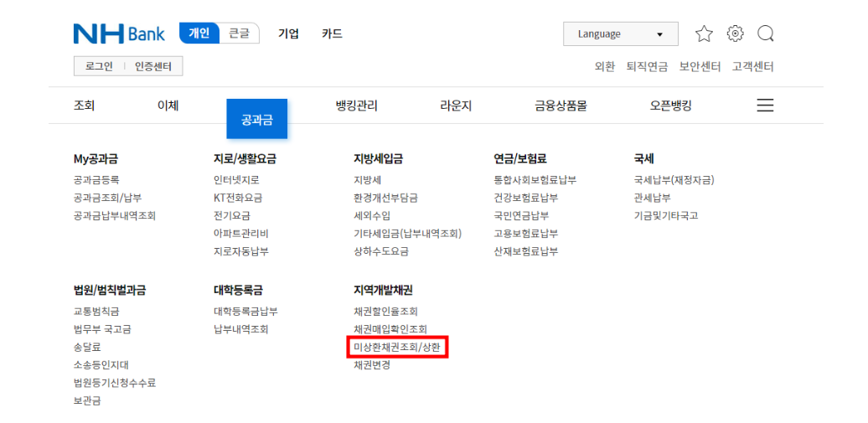Open the 이체 main menu
The image size is (868, 423).
tap(168, 106)
